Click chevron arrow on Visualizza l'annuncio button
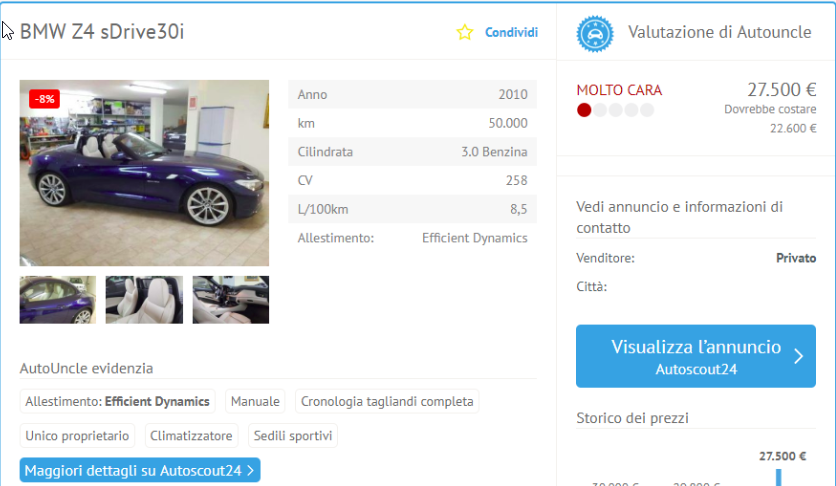Screen dimensions: 836x486 [x=798, y=356]
